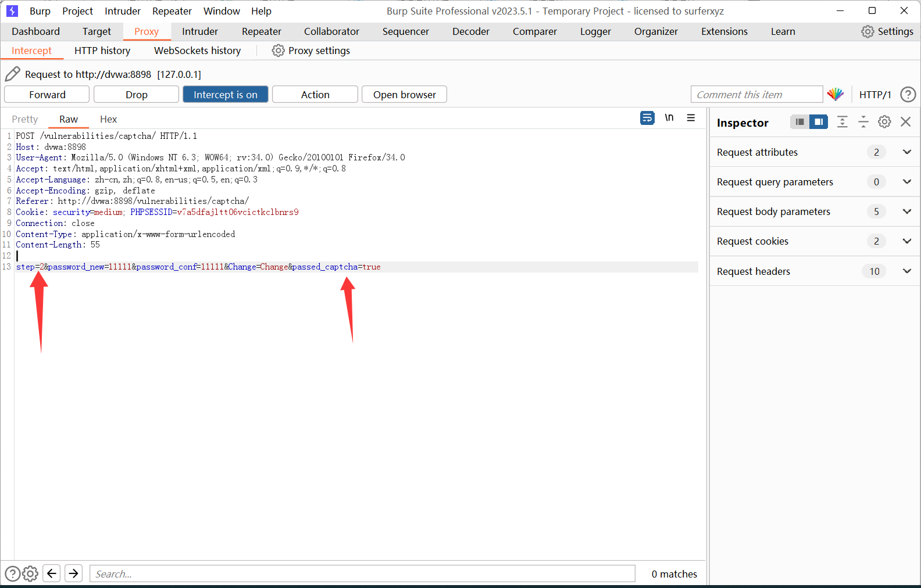Switch to the Sequencer tab
Viewport: 921px width, 588px height.
click(x=406, y=31)
